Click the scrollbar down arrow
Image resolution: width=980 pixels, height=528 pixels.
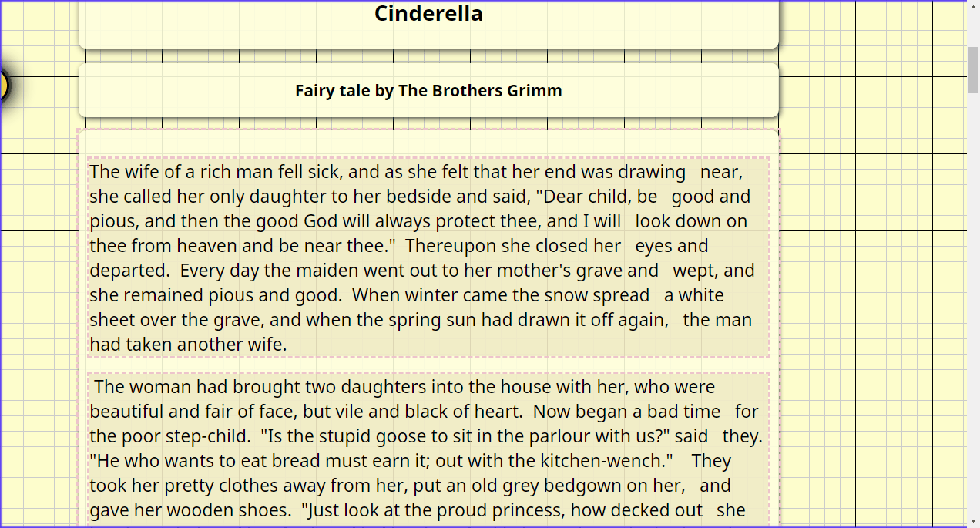973,522
